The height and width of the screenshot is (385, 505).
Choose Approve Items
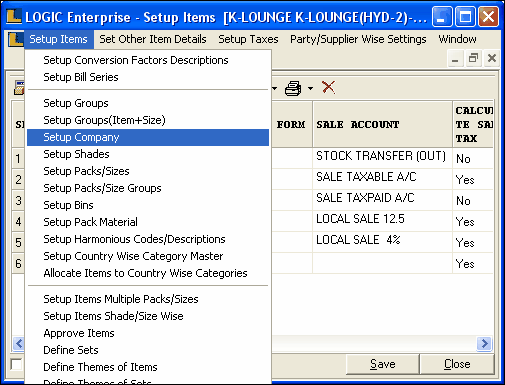pyautogui.click(x=148, y=333)
